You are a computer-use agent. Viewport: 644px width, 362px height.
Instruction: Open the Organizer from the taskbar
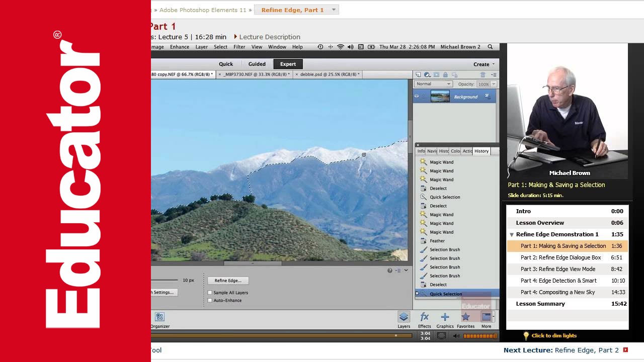(160, 320)
